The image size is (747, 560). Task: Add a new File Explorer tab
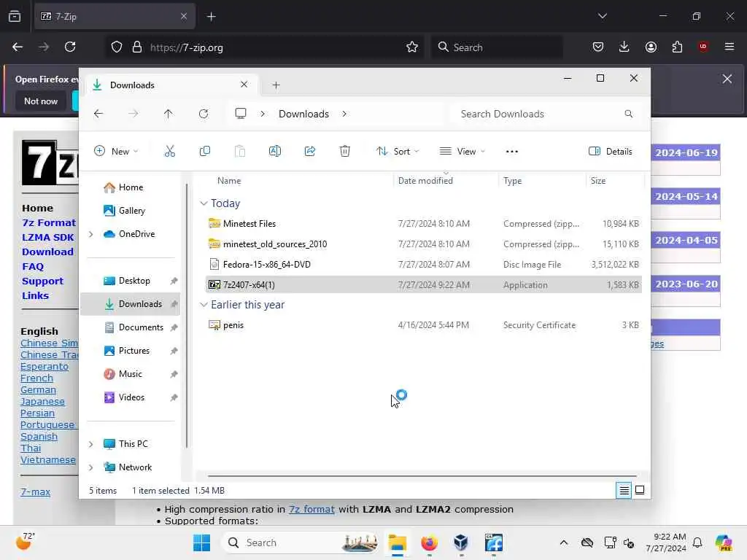coord(276,85)
